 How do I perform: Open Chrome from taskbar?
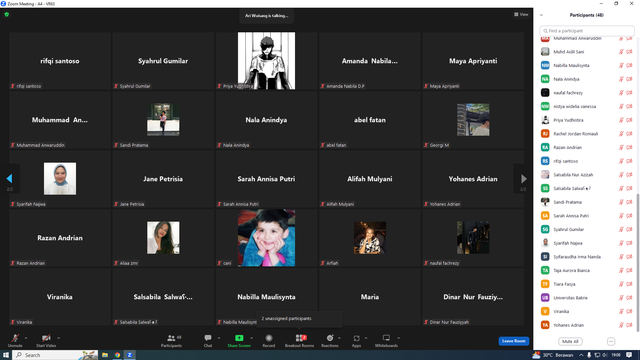click(117, 355)
